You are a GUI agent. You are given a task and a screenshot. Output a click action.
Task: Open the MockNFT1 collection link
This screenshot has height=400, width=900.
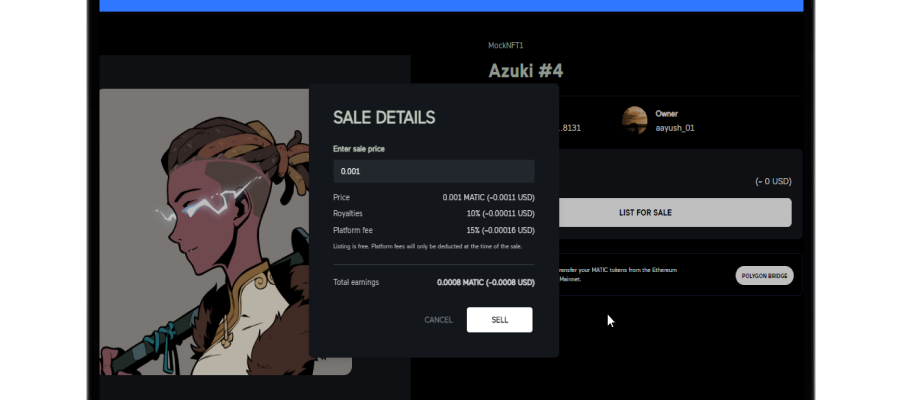point(506,45)
